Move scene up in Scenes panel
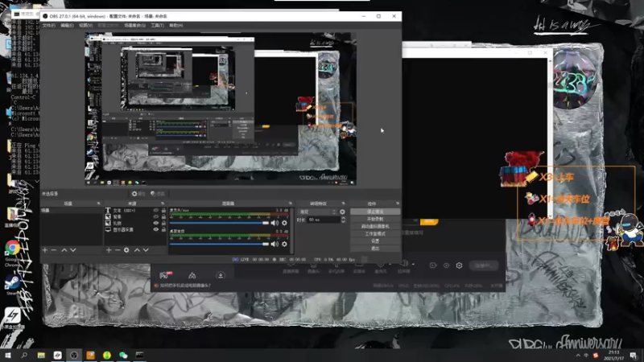 point(64,250)
